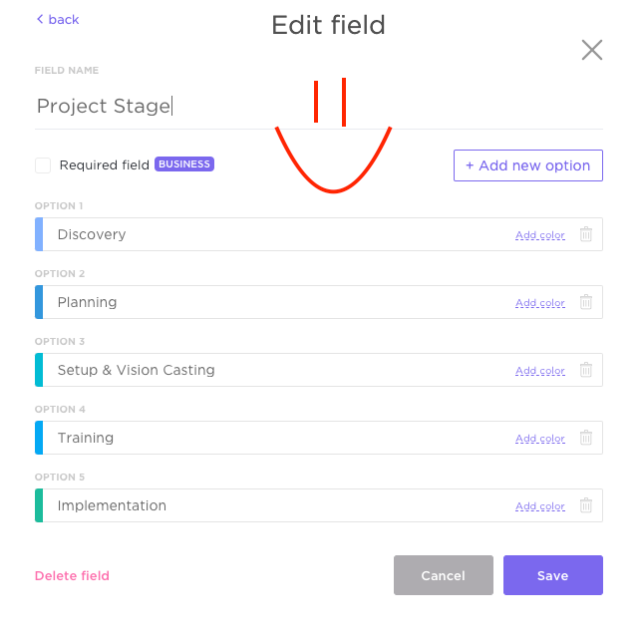
Task: Delete the Implementation option with trash icon
Action: pos(586,505)
